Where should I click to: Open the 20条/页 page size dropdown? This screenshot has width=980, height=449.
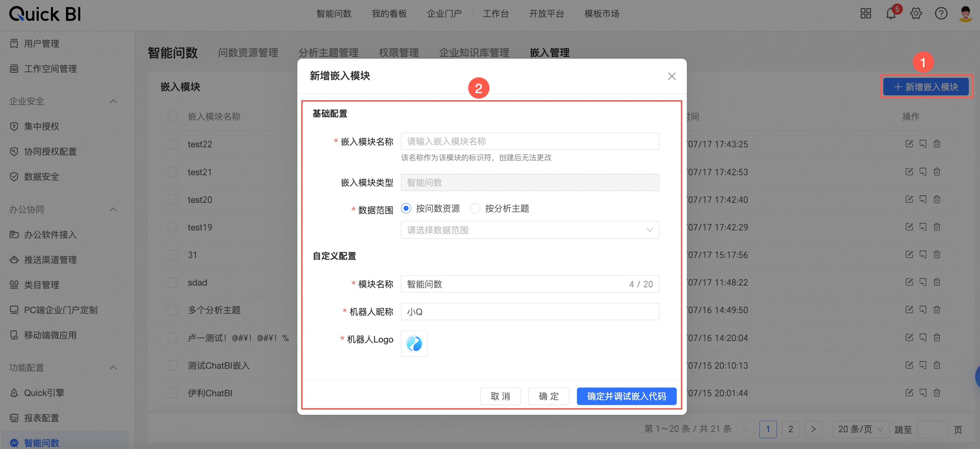point(860,429)
